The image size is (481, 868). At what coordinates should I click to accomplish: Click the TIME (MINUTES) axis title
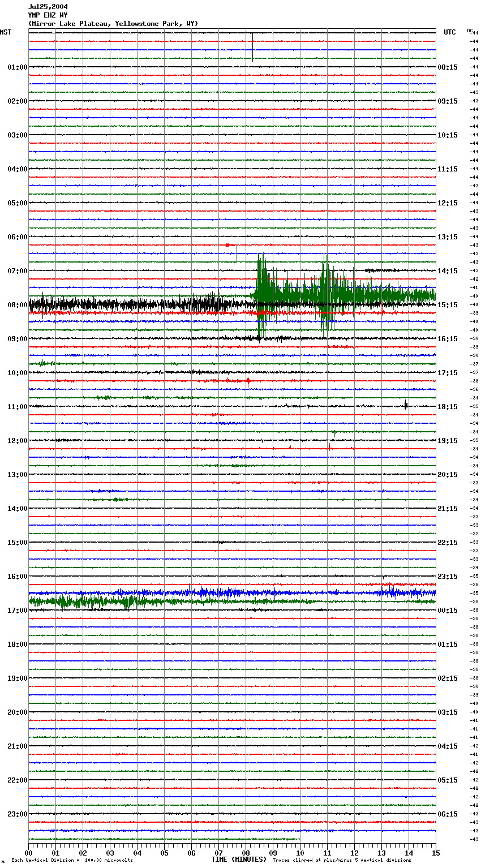[x=239, y=860]
